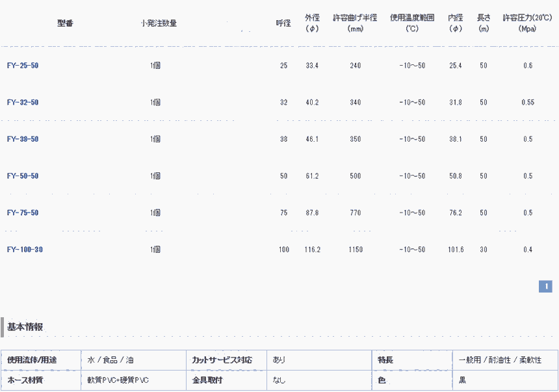Click the 許容曲げ半径 (mm) column header
Viewport: 559px width, 392px height.
(355, 23)
